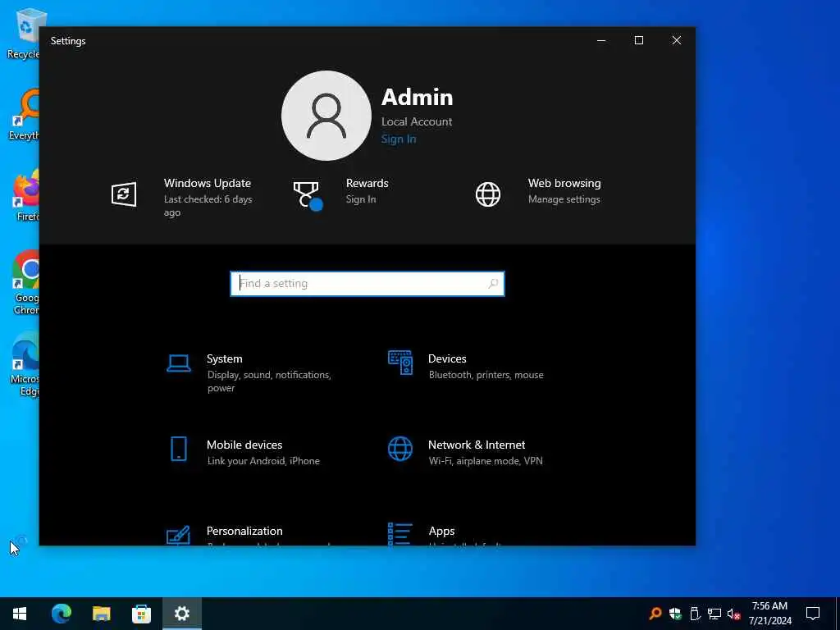840x630 pixels.
Task: Open the Devices category title
Action: pos(447,359)
